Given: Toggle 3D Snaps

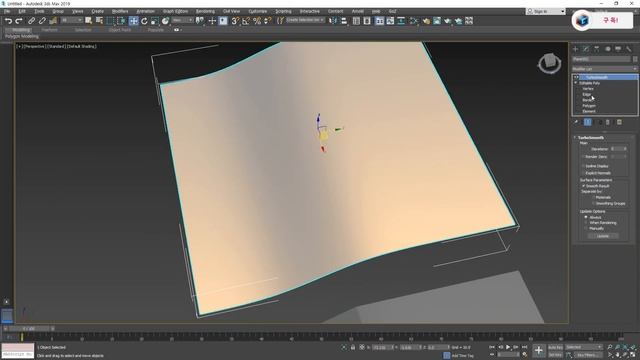Looking at the screenshot, I should 235,21.
